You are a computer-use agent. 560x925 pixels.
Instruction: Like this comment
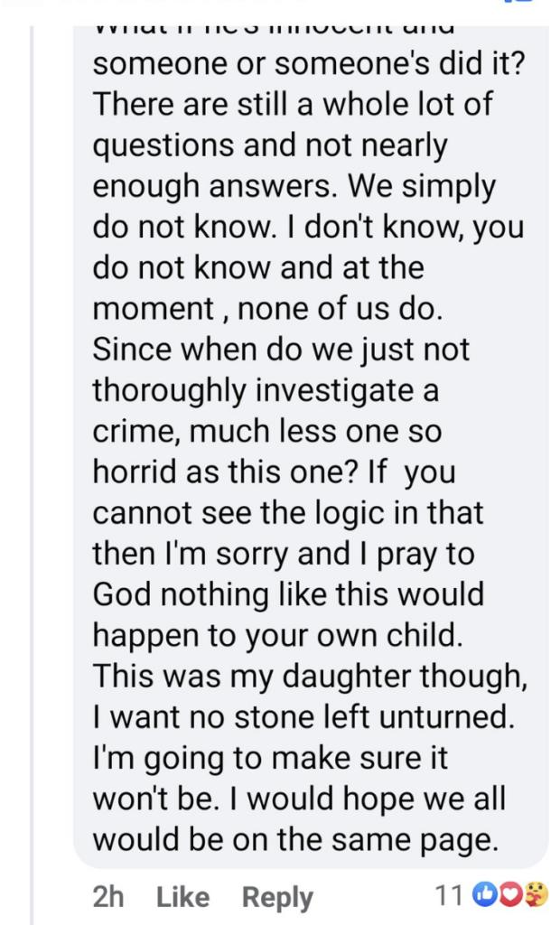point(182,897)
